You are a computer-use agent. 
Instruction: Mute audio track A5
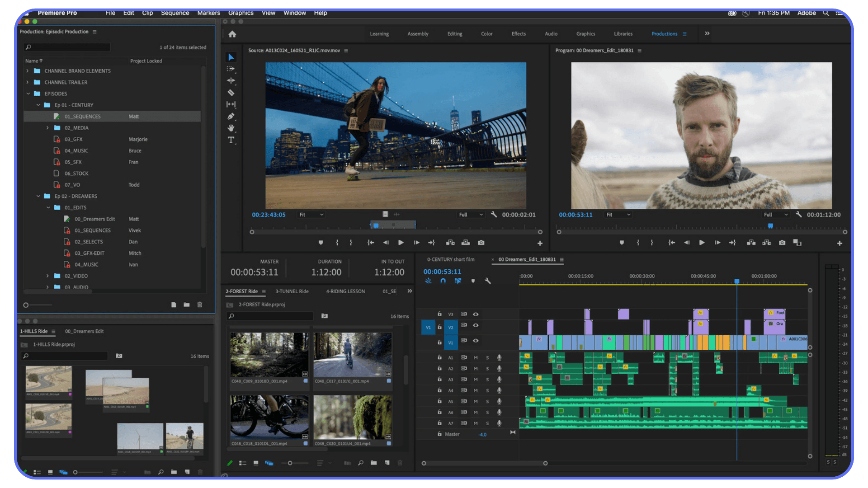pos(476,401)
